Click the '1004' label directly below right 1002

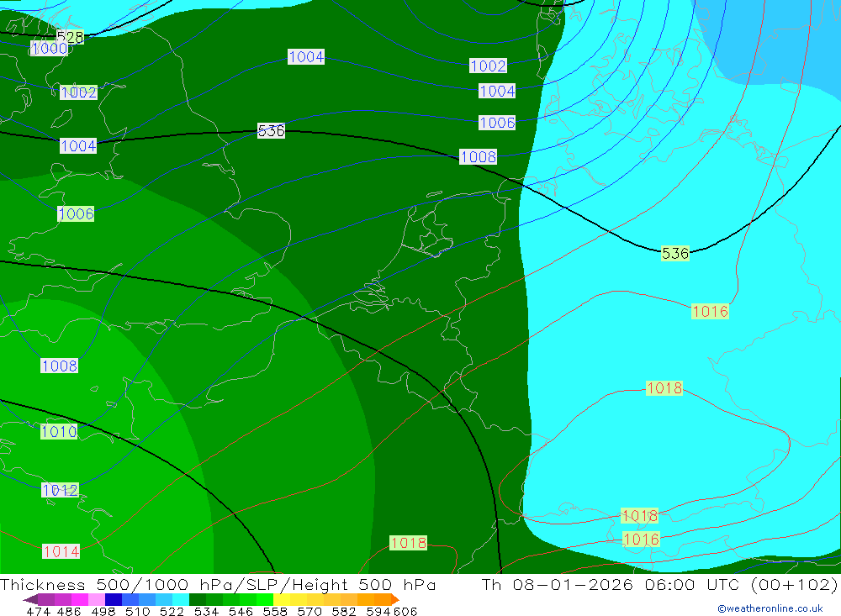[x=497, y=91]
